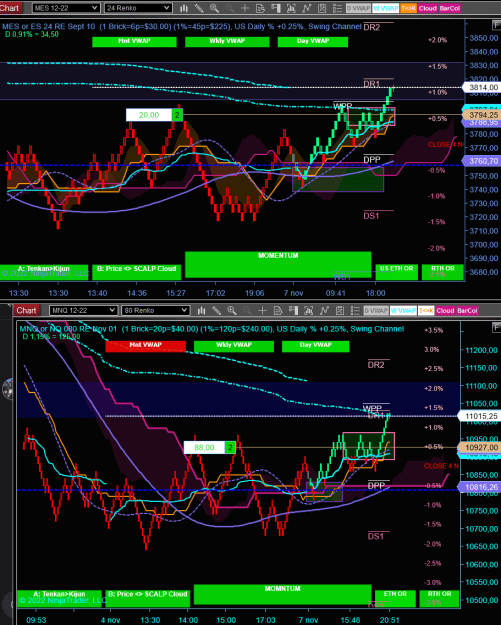Open MES 12-22 instrument dropdown
501x625 pixels.
[66, 8]
